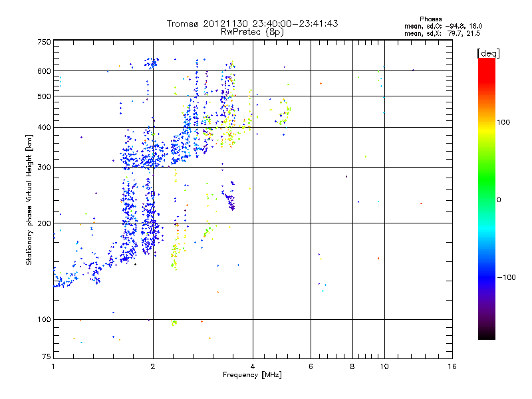Click the height axis label '100' at left

[x=44, y=320]
